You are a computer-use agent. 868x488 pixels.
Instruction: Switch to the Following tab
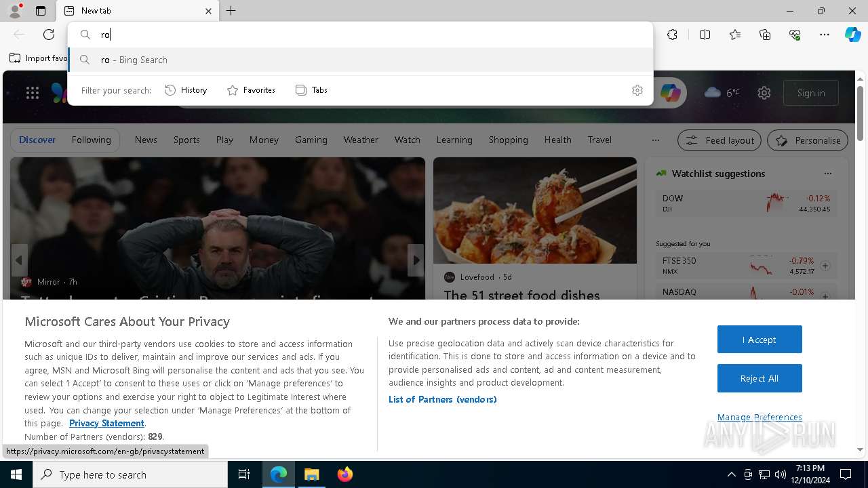[x=91, y=140]
